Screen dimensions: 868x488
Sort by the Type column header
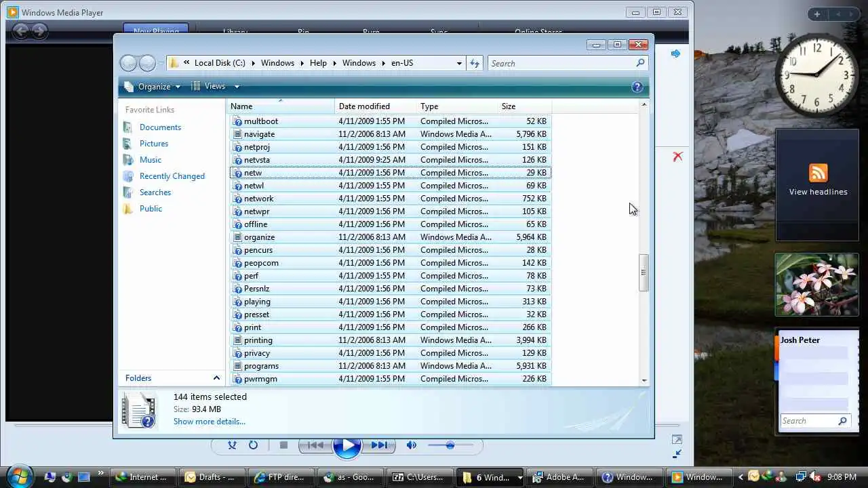coord(456,106)
